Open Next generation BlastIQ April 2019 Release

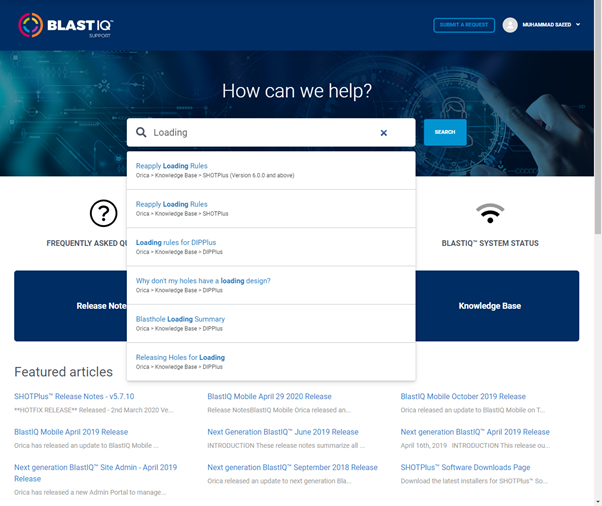475,432
